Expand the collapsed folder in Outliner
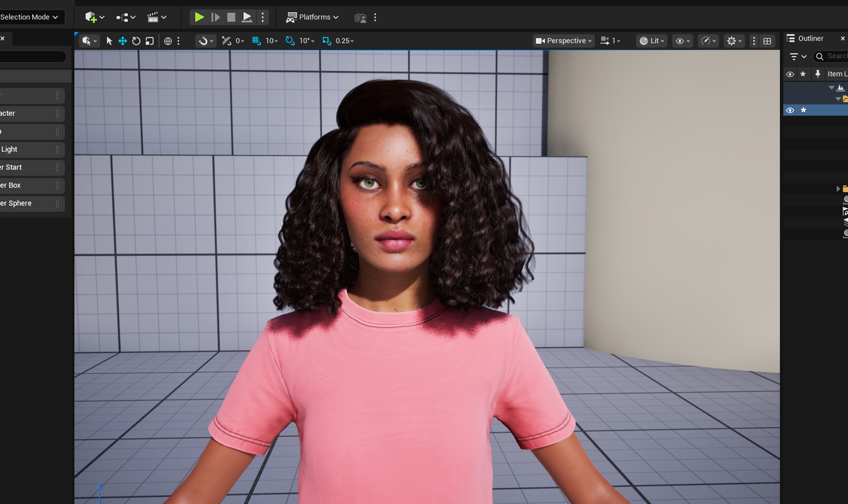 click(x=838, y=189)
